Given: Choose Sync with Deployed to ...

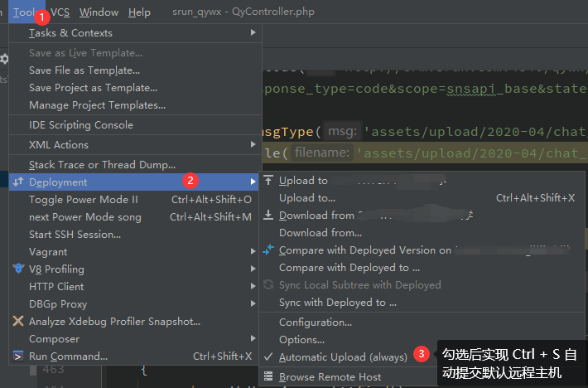Looking at the screenshot, I should coord(422,303).
